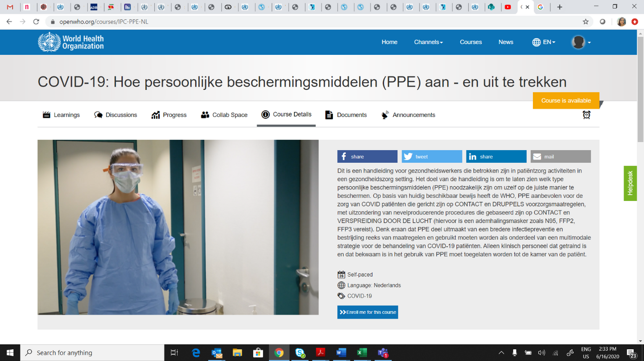Open Microsoft Teams from the taskbar
The image size is (644, 361).
pos(382,352)
